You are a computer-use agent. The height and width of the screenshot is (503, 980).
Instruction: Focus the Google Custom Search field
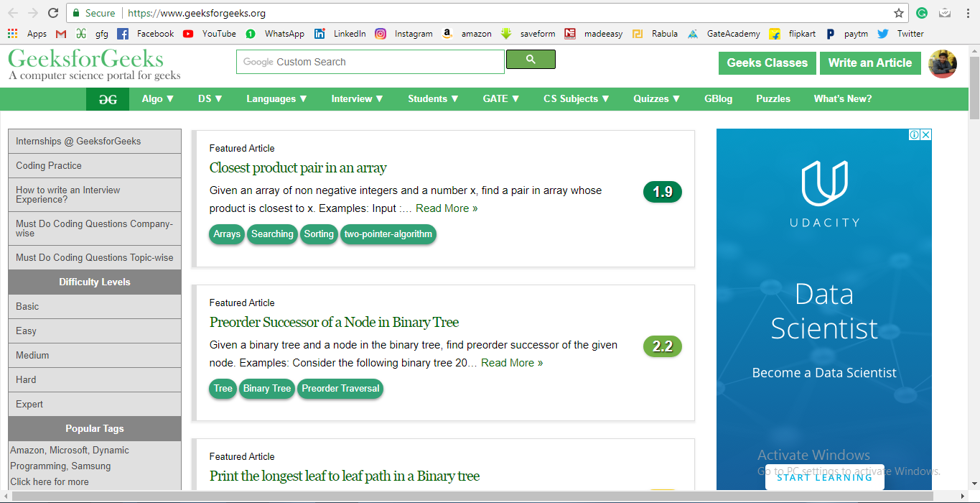click(370, 62)
